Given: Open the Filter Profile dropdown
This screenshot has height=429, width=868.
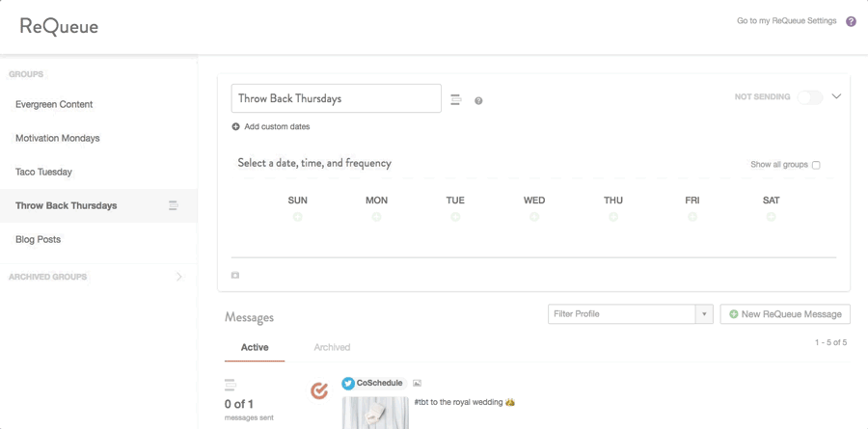Looking at the screenshot, I should click(x=631, y=314).
